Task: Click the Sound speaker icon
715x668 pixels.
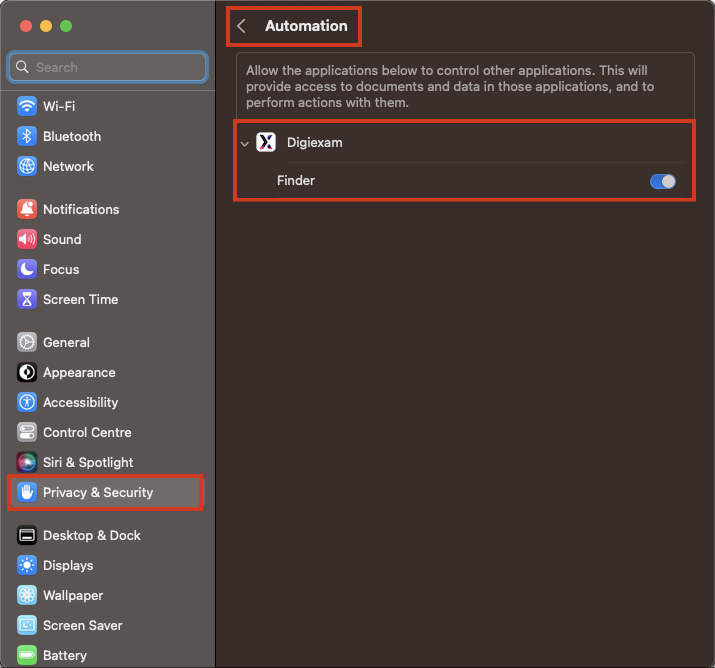Action: tap(27, 239)
